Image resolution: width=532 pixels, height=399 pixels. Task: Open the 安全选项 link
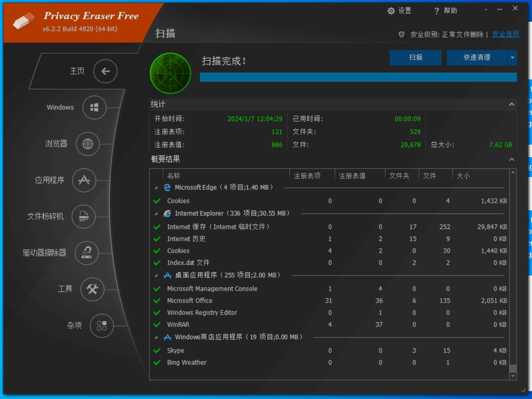coord(505,34)
